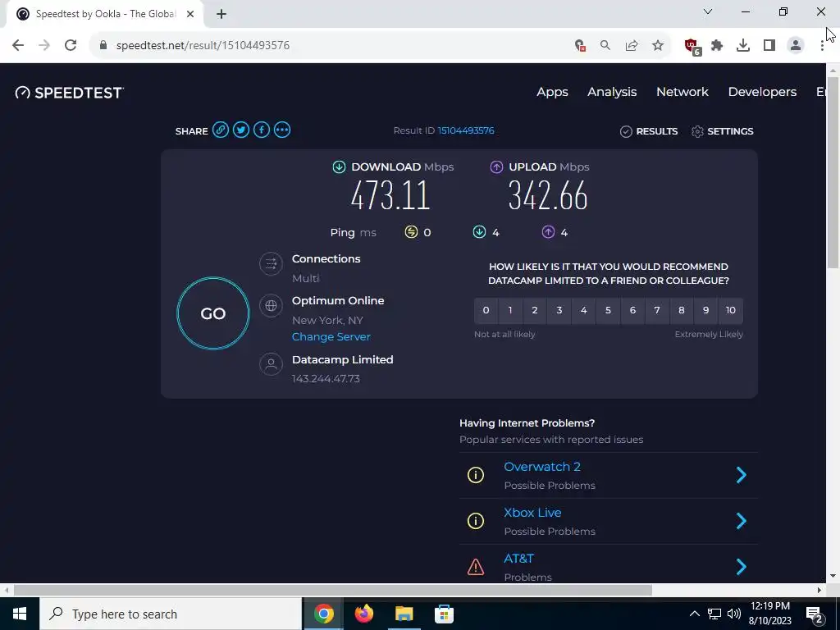Open the Apps menu
Viewport: 840px width, 630px height.
point(552,92)
